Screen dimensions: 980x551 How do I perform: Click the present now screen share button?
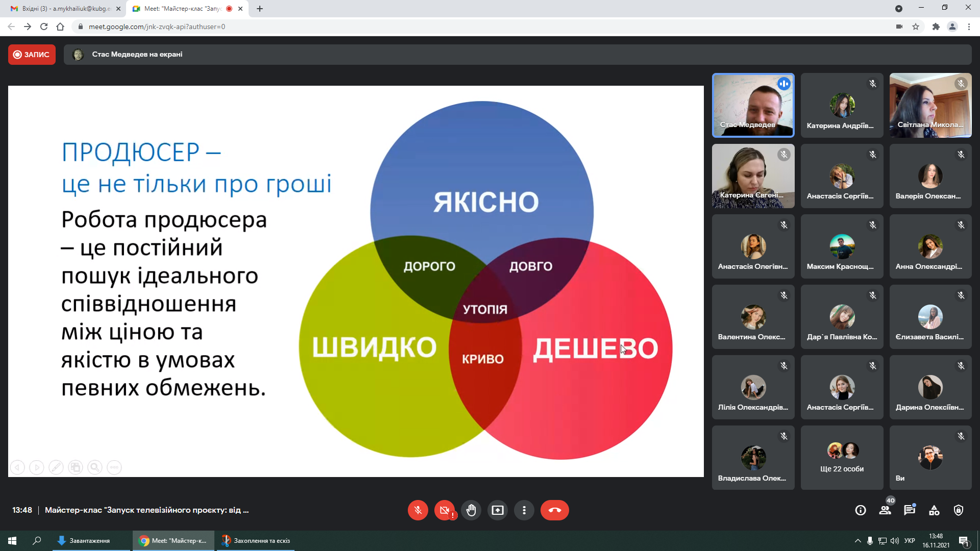point(497,510)
